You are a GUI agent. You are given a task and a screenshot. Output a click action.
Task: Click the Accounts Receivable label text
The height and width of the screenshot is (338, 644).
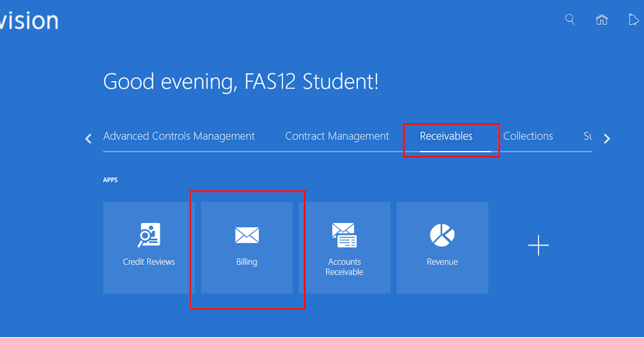345,267
